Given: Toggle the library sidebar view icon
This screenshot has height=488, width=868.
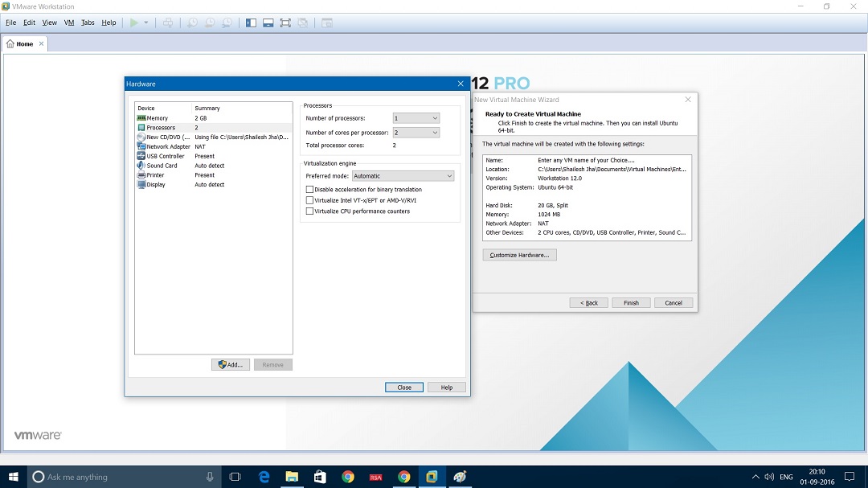Looking at the screenshot, I should coord(251,23).
